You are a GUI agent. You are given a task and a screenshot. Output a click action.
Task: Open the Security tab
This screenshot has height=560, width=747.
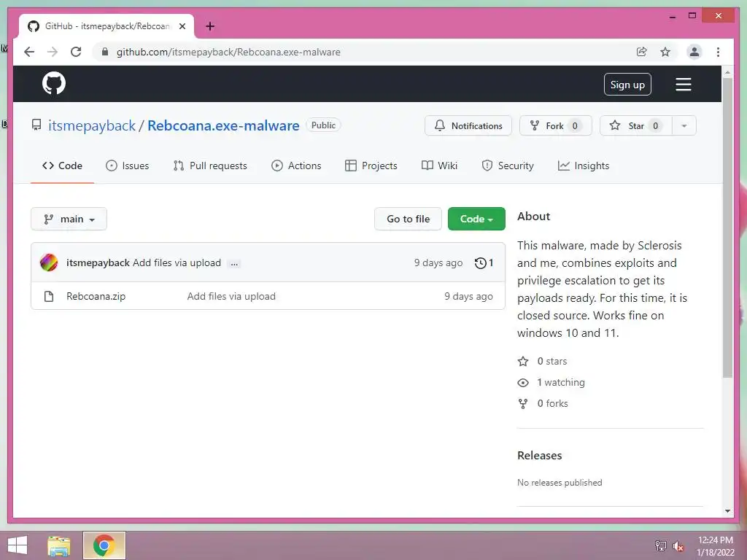[508, 166]
